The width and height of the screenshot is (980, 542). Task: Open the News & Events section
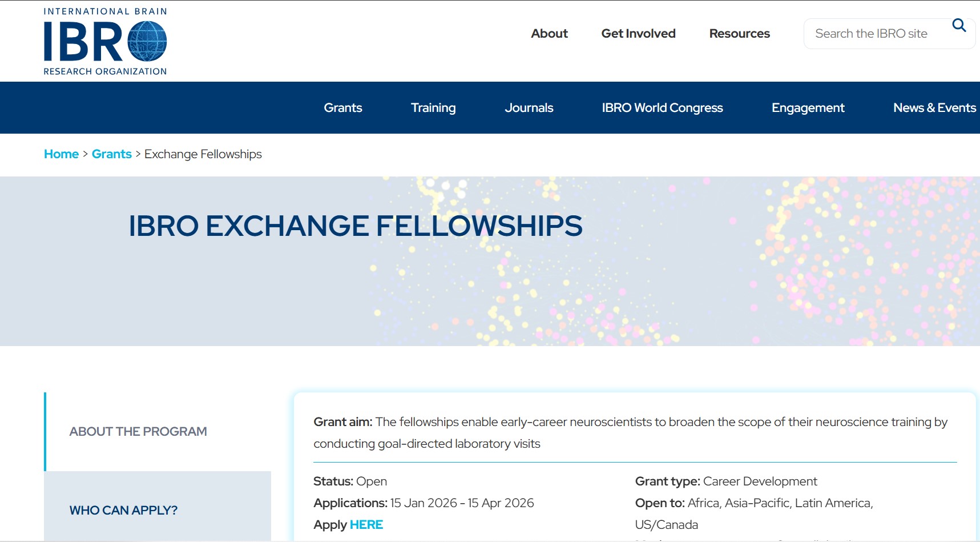934,107
